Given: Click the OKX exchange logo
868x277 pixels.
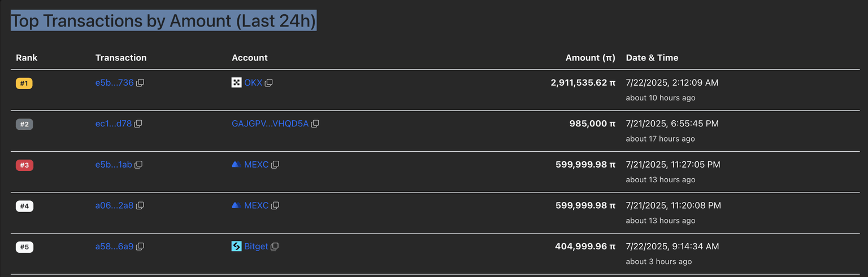Looking at the screenshot, I should pos(236,83).
